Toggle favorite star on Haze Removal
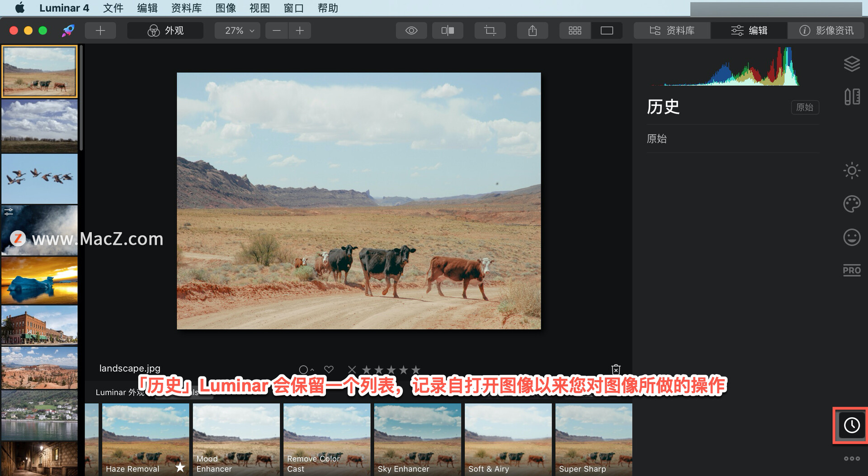The width and height of the screenshot is (868, 476). (x=180, y=467)
